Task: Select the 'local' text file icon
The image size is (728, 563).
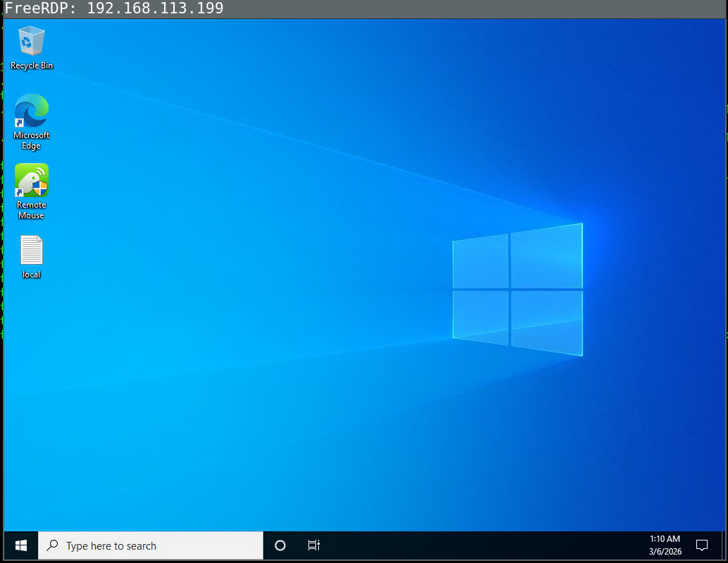Action: click(x=31, y=250)
